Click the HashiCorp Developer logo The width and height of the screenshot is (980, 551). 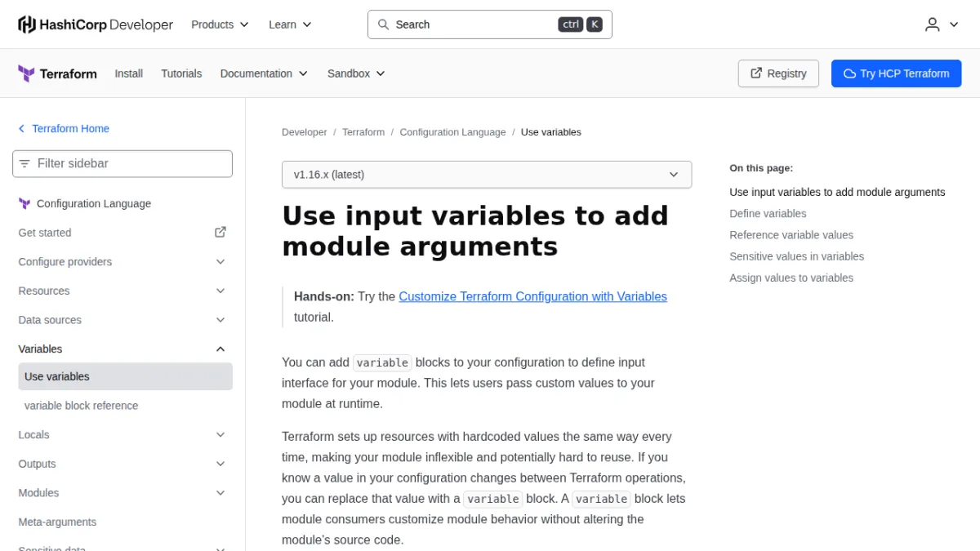[96, 24]
